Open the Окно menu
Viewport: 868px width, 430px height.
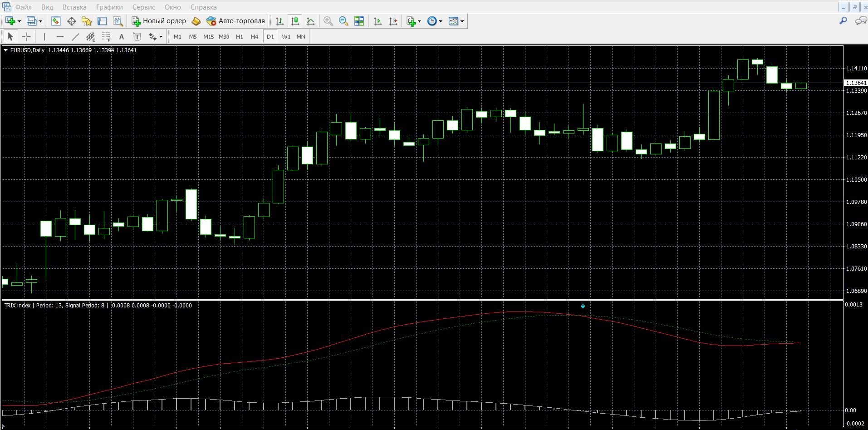click(x=173, y=7)
